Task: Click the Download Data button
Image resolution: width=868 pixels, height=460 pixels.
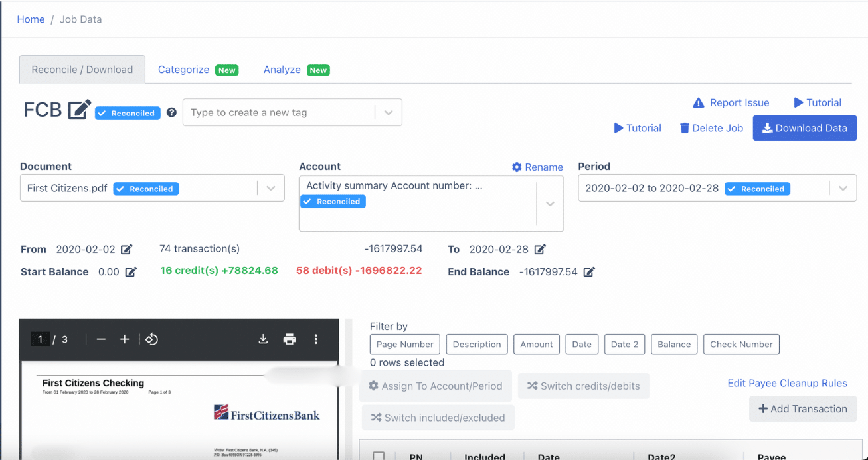Action: [x=804, y=128]
